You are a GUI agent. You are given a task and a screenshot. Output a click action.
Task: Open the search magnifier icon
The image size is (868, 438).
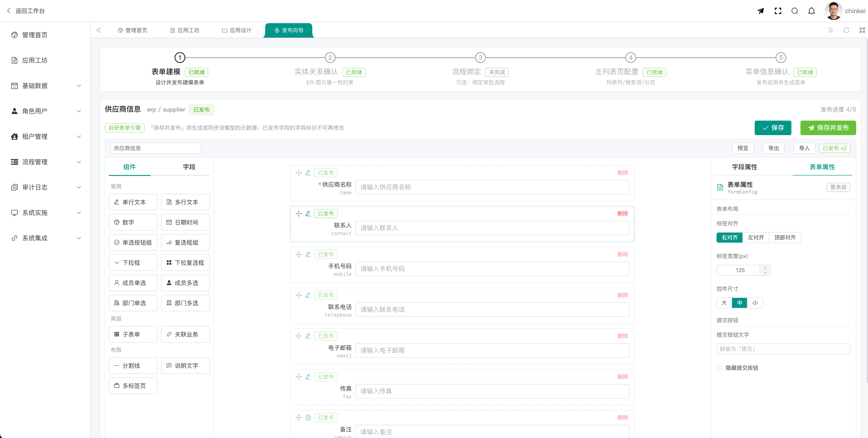[795, 11]
